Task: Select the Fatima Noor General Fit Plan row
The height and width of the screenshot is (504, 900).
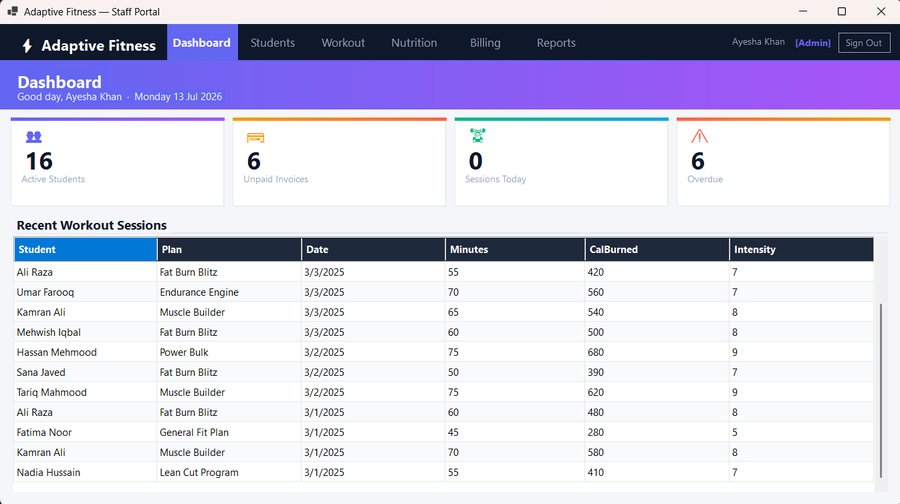Action: tap(444, 432)
